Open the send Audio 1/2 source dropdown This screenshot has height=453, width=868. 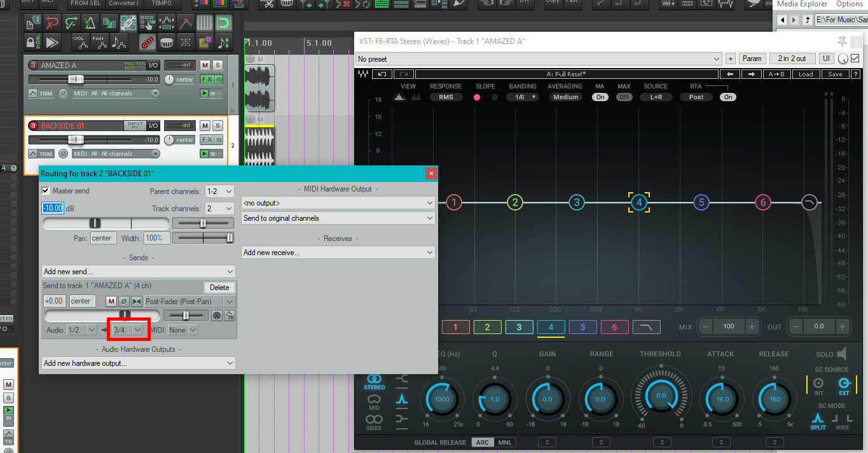click(x=81, y=330)
